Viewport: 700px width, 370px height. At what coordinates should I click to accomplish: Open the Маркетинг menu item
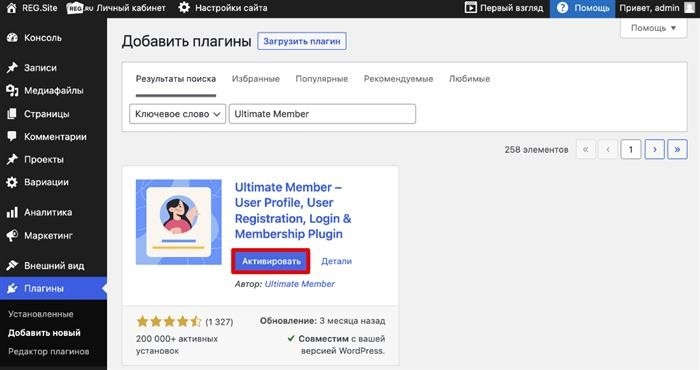pyautogui.click(x=54, y=236)
